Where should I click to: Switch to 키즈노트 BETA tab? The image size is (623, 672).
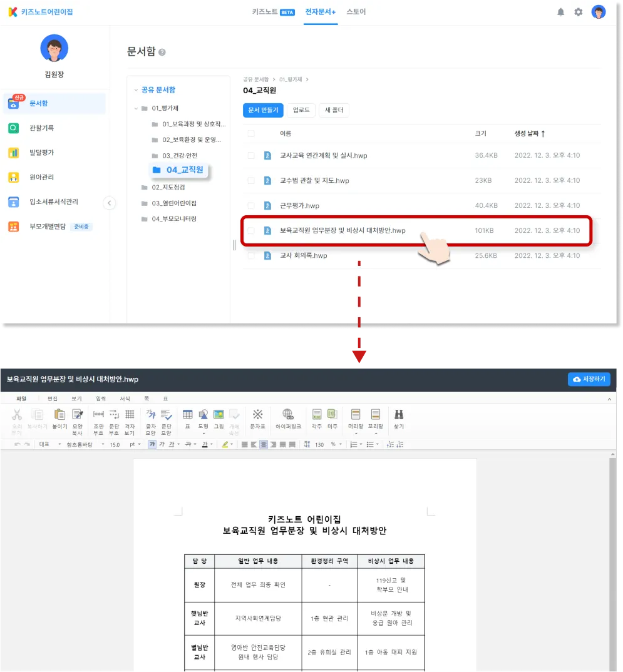pyautogui.click(x=273, y=12)
